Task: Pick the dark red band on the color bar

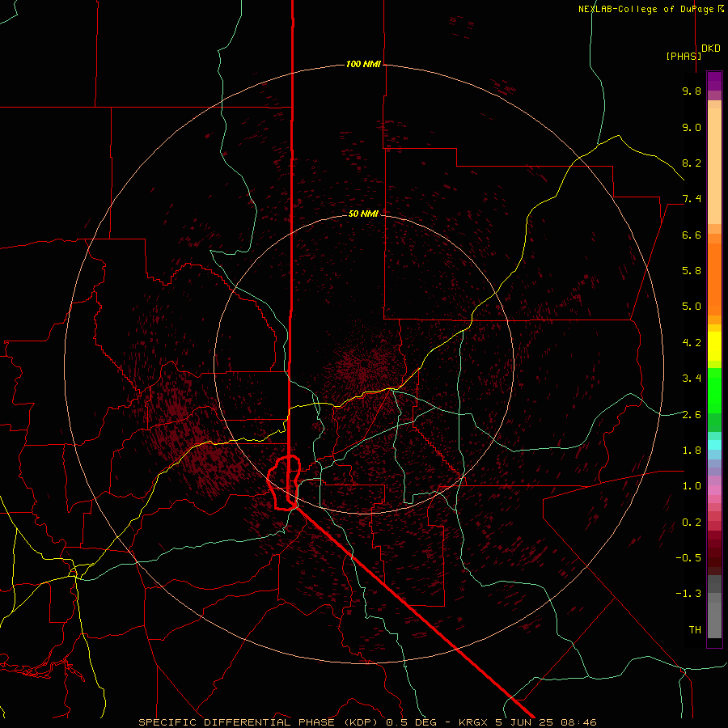Action: point(714,552)
